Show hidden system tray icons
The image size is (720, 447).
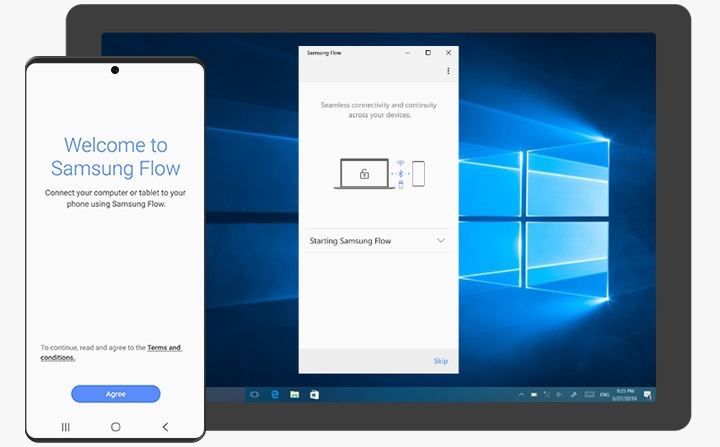(x=521, y=395)
